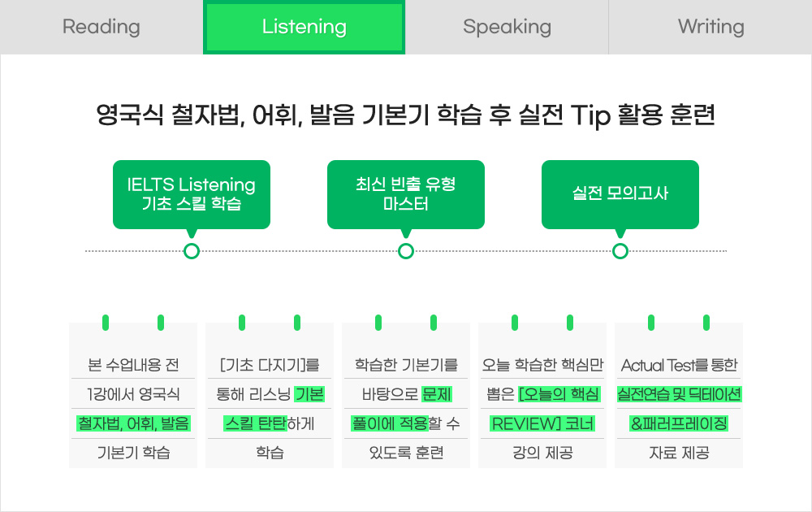
Task: Click the 최신 빈출 유형 마스터 bubble
Action: [x=405, y=194]
